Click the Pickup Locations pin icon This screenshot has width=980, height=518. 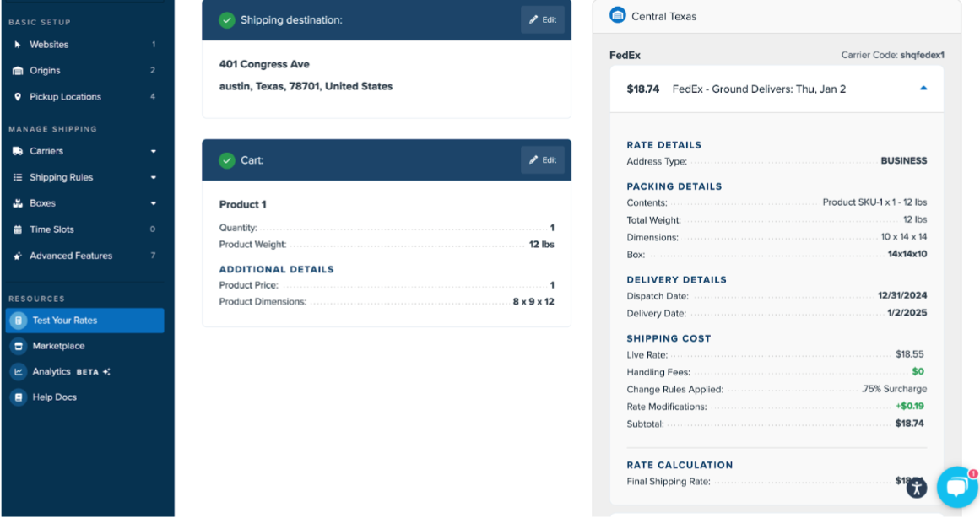(x=18, y=97)
